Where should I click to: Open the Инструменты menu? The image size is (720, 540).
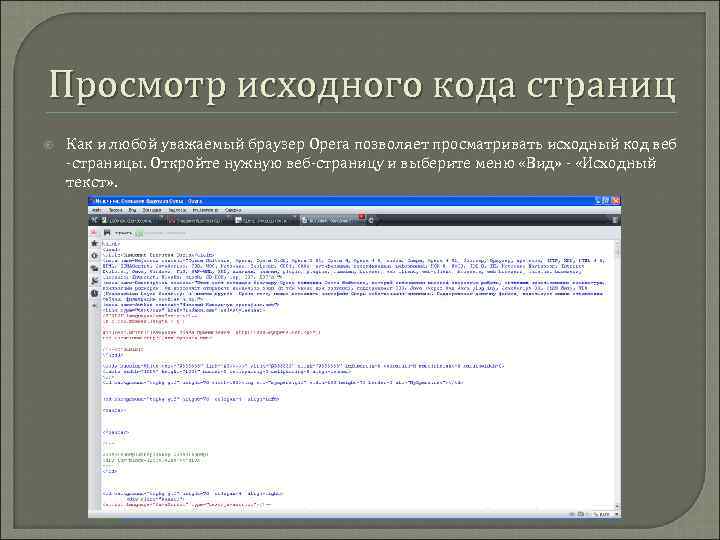[x=205, y=210]
